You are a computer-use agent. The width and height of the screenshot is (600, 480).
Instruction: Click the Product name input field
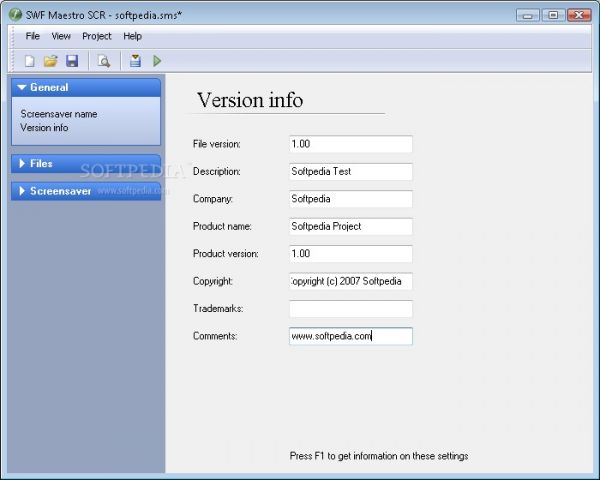tap(351, 226)
